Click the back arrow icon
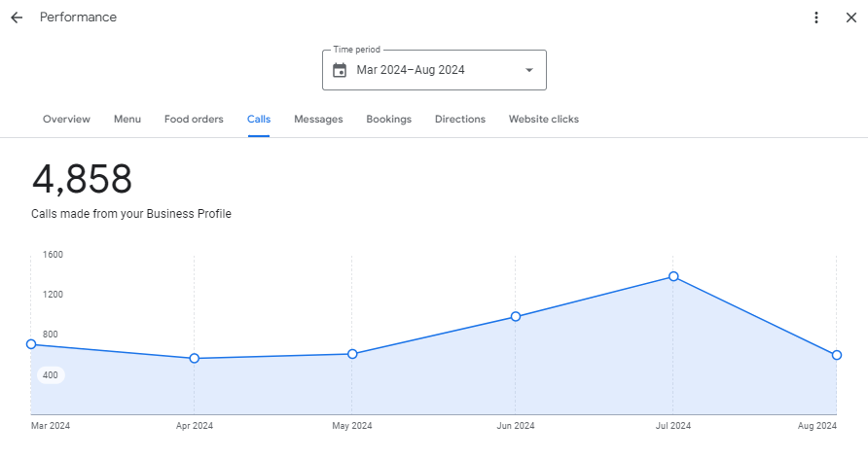Viewport: 868px width, 459px height. (17, 18)
